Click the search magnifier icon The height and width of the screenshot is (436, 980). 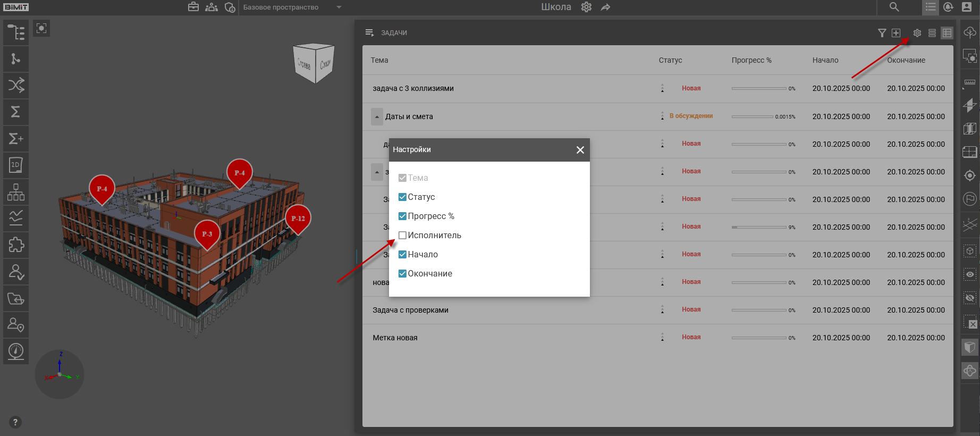click(x=894, y=7)
